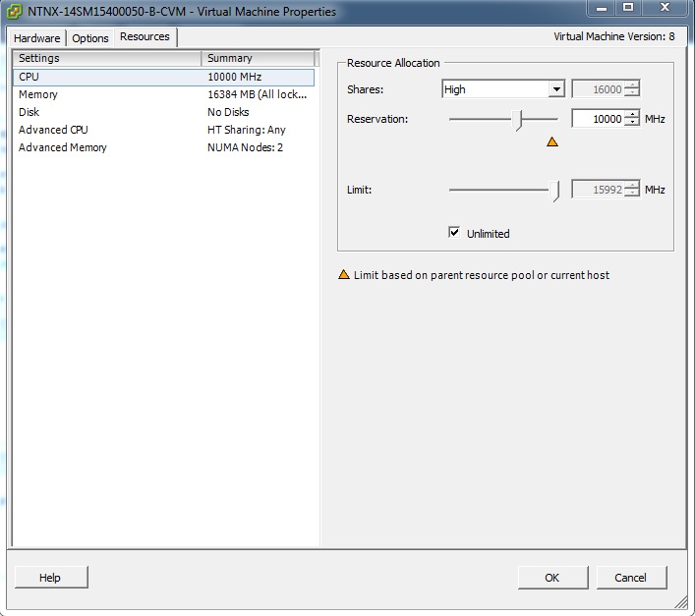Screen dimensions: 695x616
Task: Decrease Reservation value with down spinner arrow
Action: 631,123
